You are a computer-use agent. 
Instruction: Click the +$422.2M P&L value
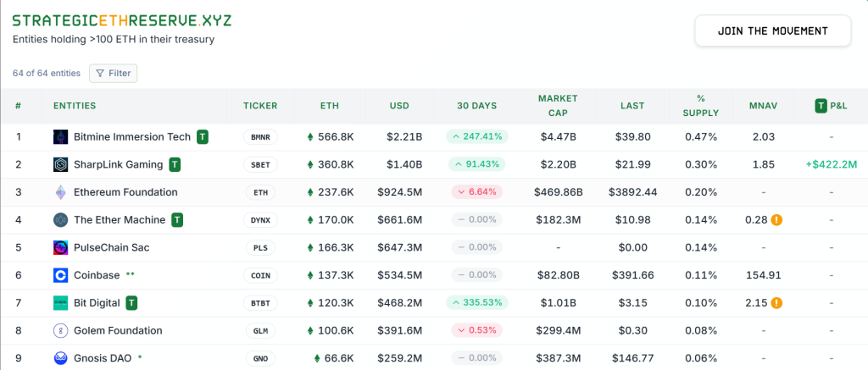click(x=832, y=165)
